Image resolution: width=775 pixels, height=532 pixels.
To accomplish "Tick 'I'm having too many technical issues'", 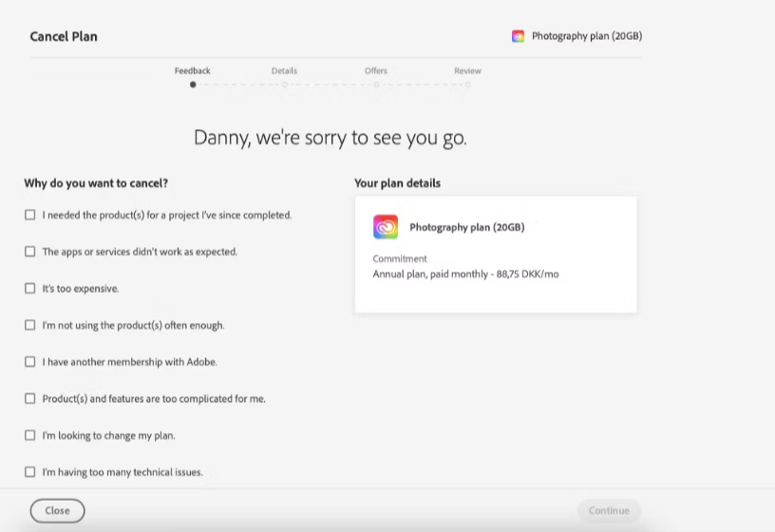I will 30,472.
